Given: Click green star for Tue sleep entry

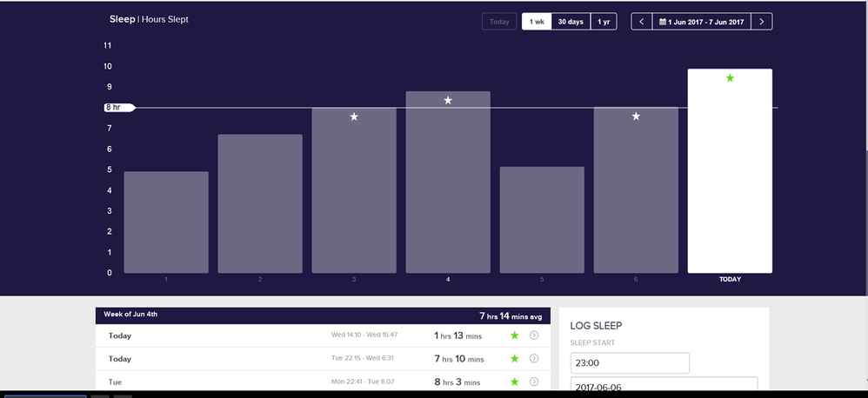Looking at the screenshot, I should [514, 381].
